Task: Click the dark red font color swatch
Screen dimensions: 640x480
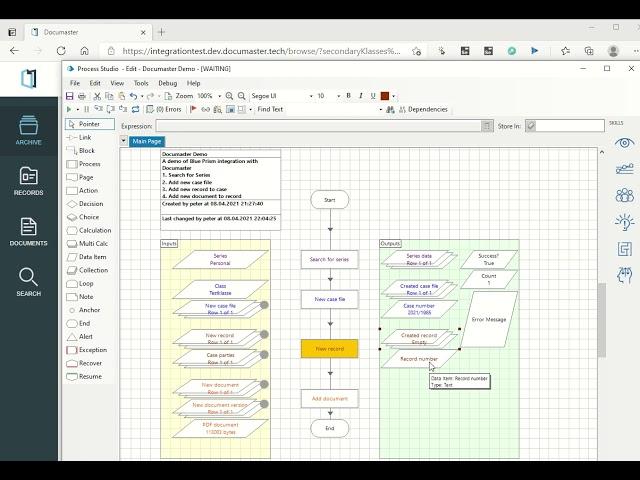Action: [x=384, y=96]
